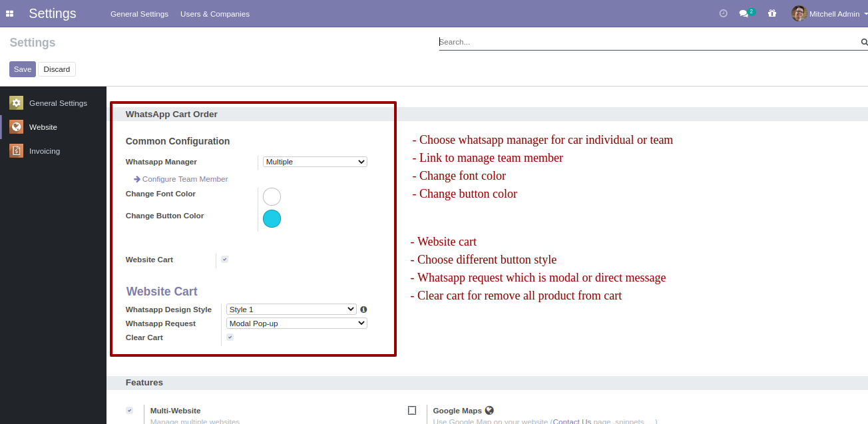Screen dimensions: 868x424
Task: Click the Invoicing sidebar icon
Action: [17, 151]
